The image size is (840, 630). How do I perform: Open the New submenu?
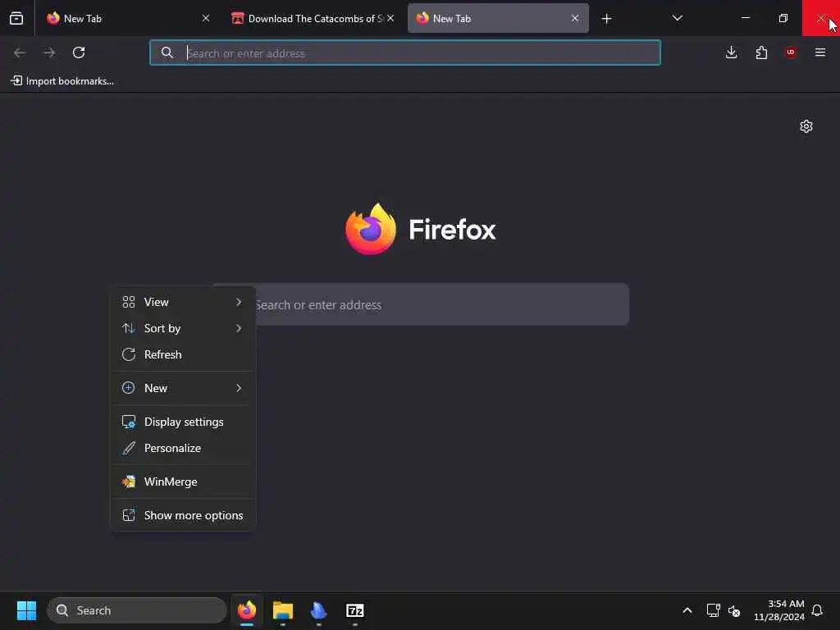pyautogui.click(x=183, y=388)
